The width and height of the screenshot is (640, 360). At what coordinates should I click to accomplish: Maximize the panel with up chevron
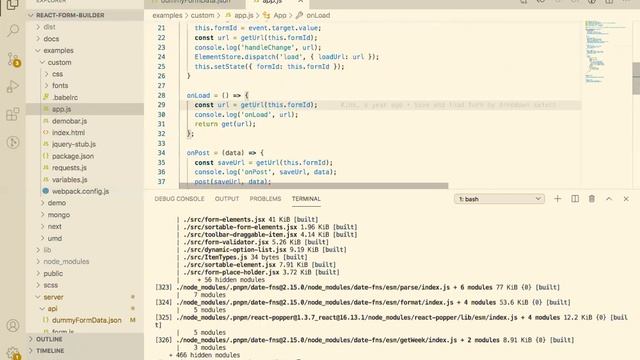(609, 199)
